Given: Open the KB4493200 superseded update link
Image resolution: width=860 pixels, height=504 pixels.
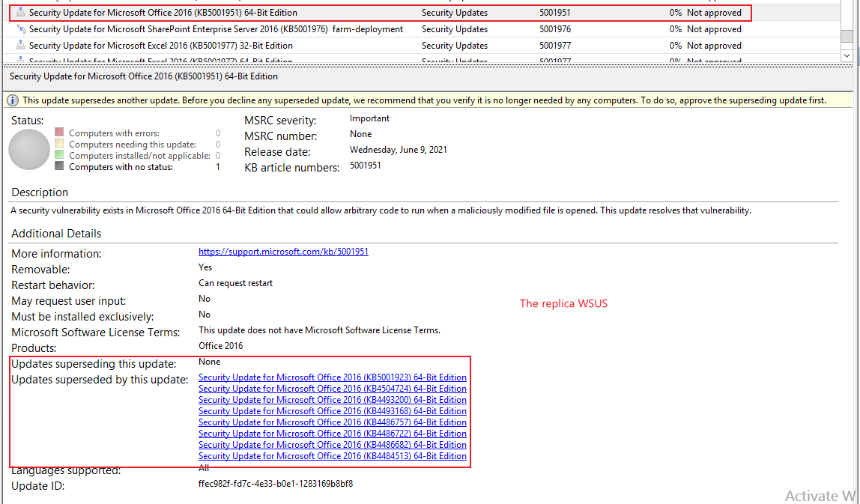Looking at the screenshot, I should [x=333, y=399].
